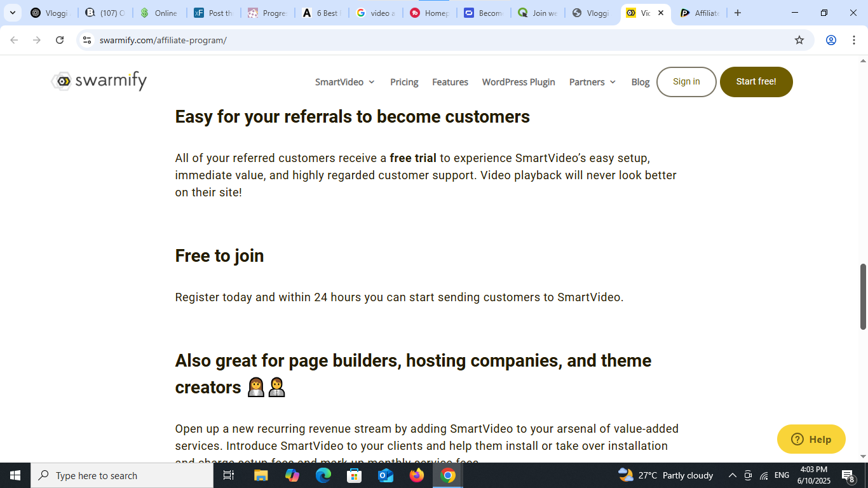
Task: Switch to the Join we tab
Action: pyautogui.click(x=538, y=13)
